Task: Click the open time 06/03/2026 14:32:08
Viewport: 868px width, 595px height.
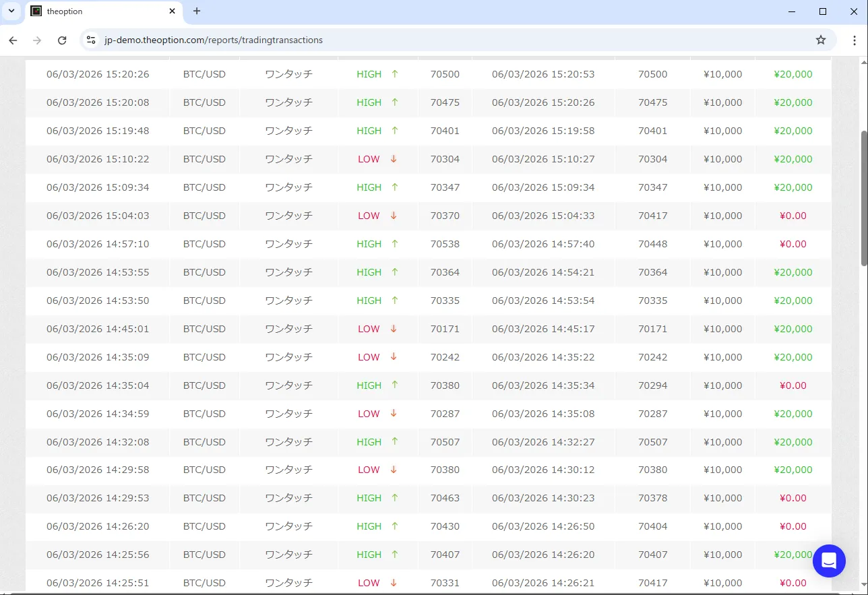Action: click(98, 442)
